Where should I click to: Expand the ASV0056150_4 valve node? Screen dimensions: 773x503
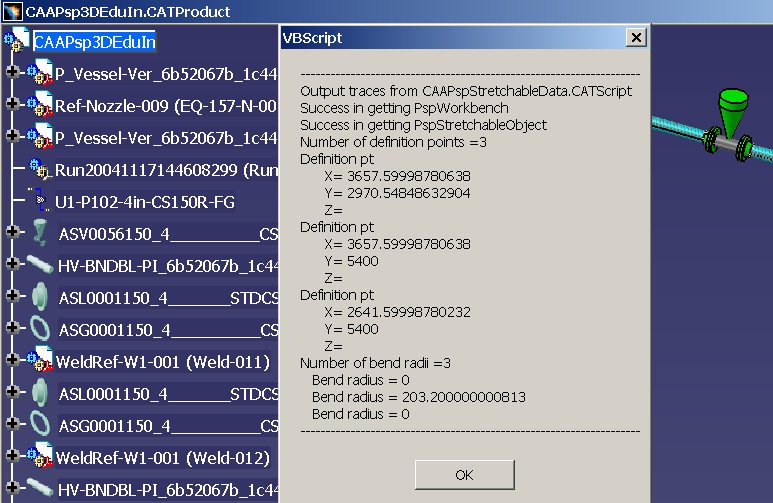pyautogui.click(x=12, y=233)
